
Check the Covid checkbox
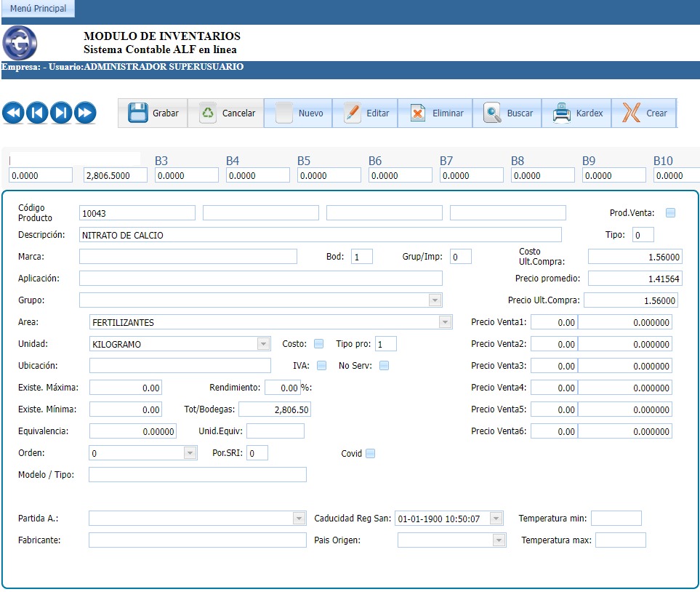click(x=370, y=454)
